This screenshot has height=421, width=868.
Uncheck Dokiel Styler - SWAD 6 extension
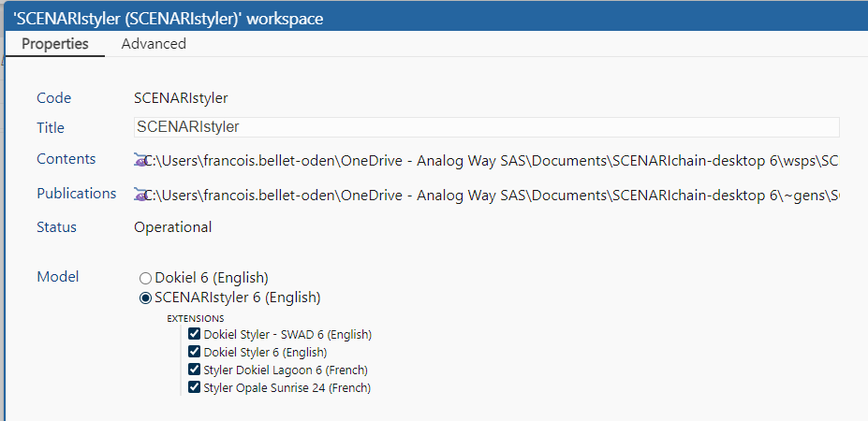[194, 334]
